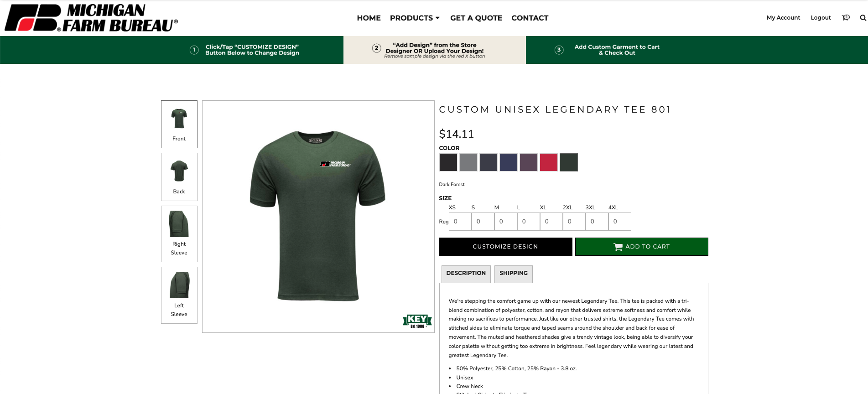
Task: Click the search magnifier icon
Action: click(863, 18)
